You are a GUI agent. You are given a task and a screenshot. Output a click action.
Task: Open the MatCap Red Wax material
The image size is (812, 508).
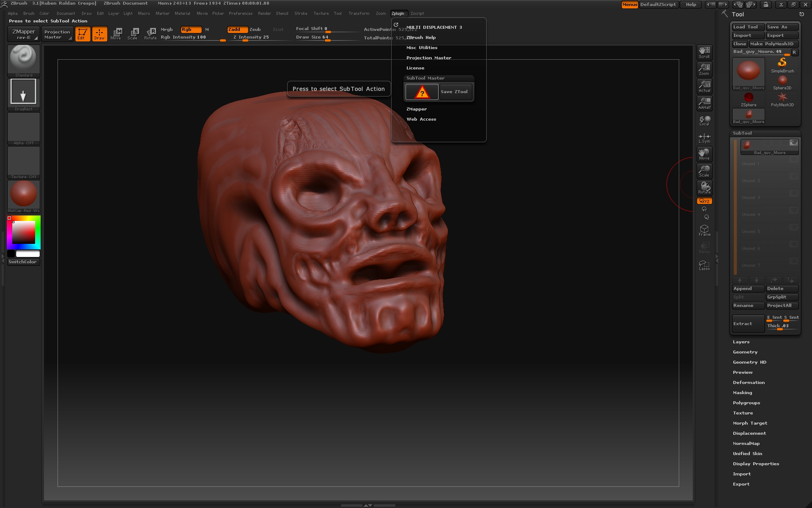click(24, 196)
